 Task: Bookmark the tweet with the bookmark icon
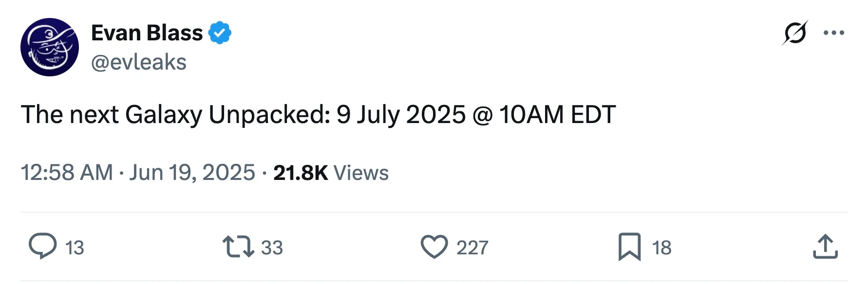click(629, 247)
